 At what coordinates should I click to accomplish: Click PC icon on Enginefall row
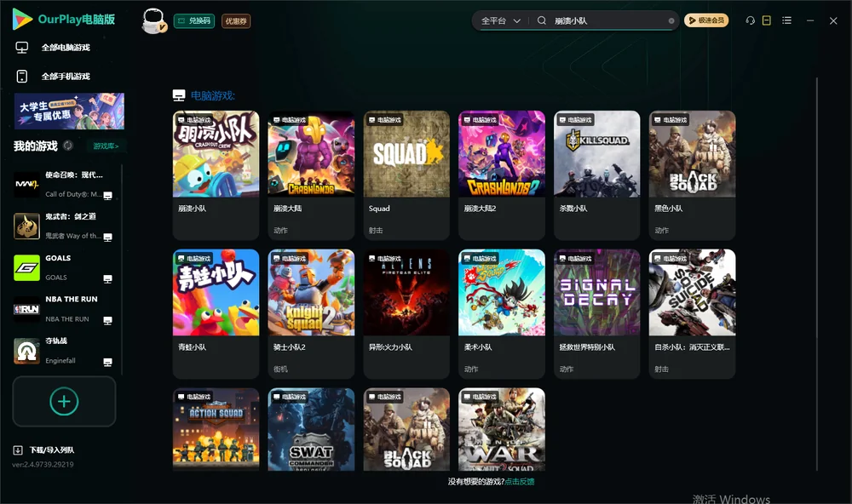click(107, 363)
